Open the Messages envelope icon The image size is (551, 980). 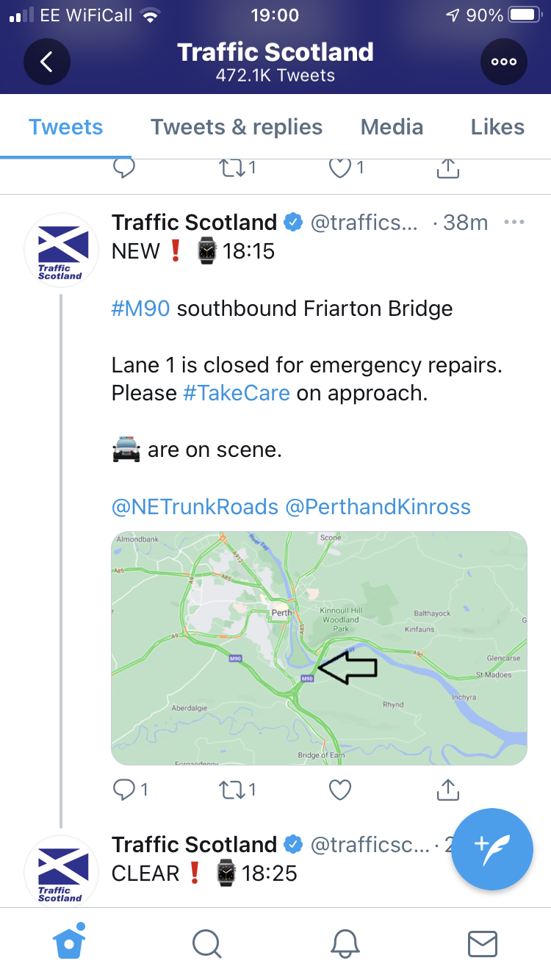click(x=483, y=944)
